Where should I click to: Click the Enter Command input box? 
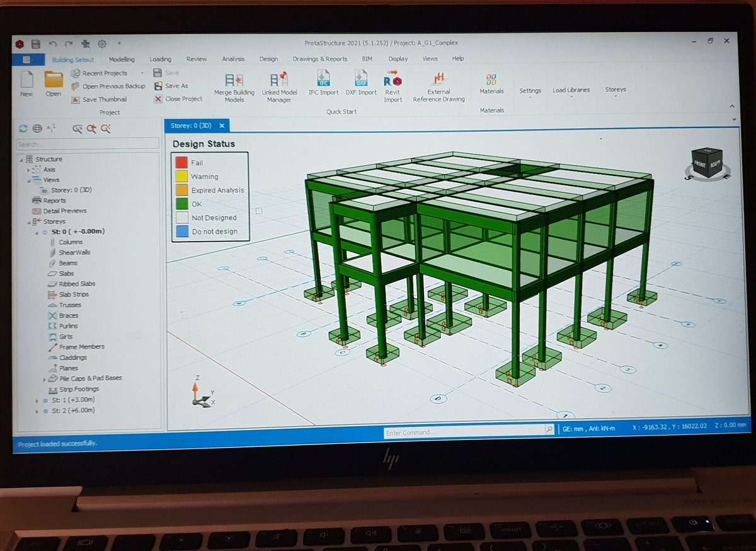pyautogui.click(x=464, y=432)
